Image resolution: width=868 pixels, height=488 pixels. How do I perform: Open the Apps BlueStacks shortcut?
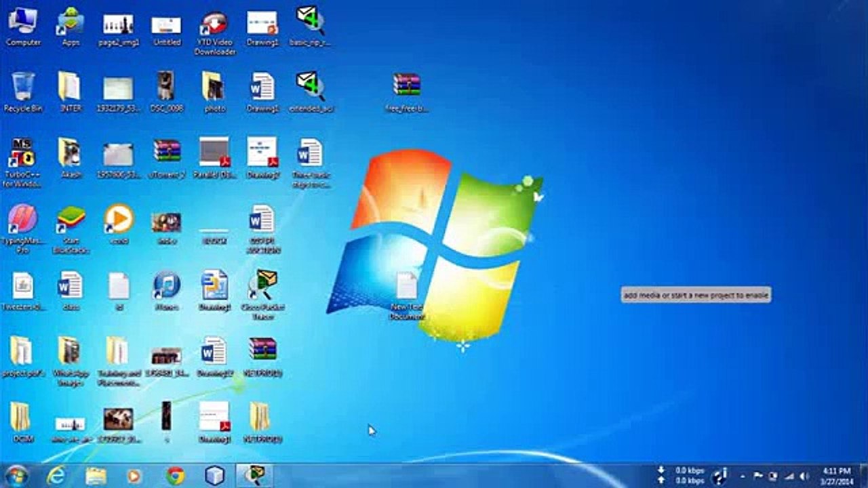click(71, 27)
